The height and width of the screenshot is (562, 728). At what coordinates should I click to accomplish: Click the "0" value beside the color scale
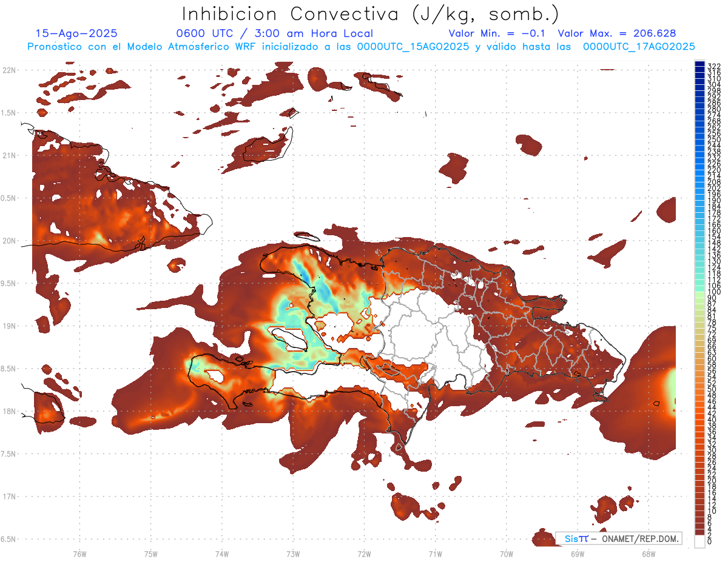(709, 541)
